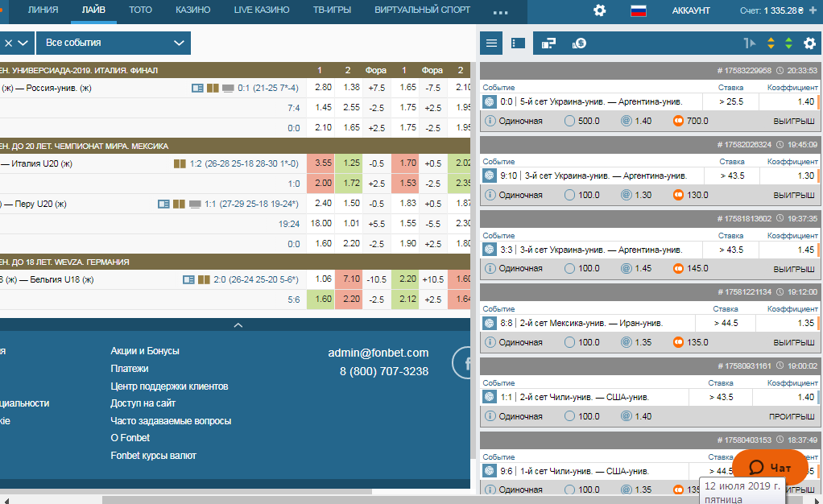Open Fonbet курсы валют link

point(153,456)
